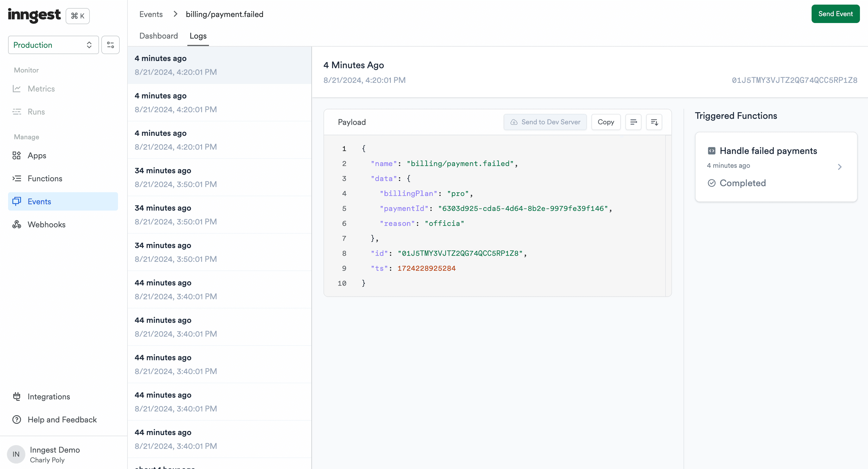The width and height of the screenshot is (868, 469).
Task: Click the Functions nav icon
Action: pos(17,178)
